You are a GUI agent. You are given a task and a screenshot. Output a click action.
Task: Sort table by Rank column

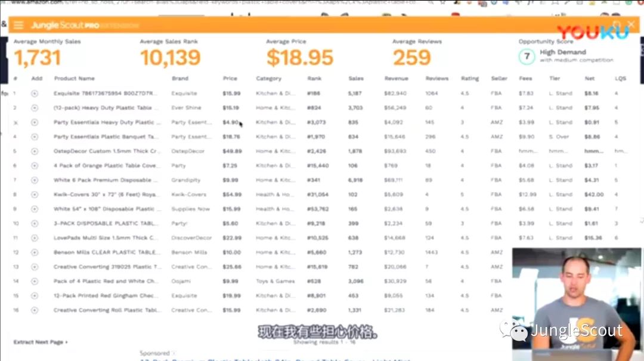(x=314, y=78)
